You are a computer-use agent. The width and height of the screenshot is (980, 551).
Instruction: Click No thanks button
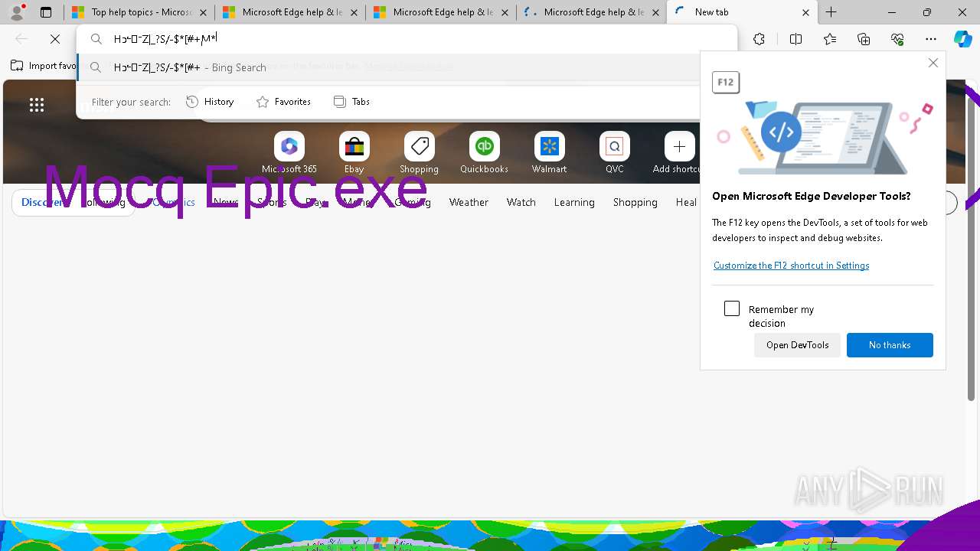point(890,345)
